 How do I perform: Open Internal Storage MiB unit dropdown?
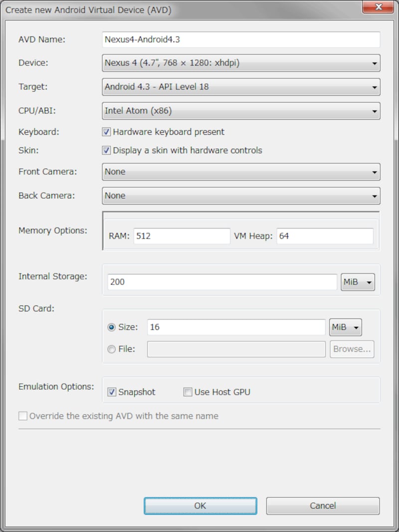pos(358,282)
